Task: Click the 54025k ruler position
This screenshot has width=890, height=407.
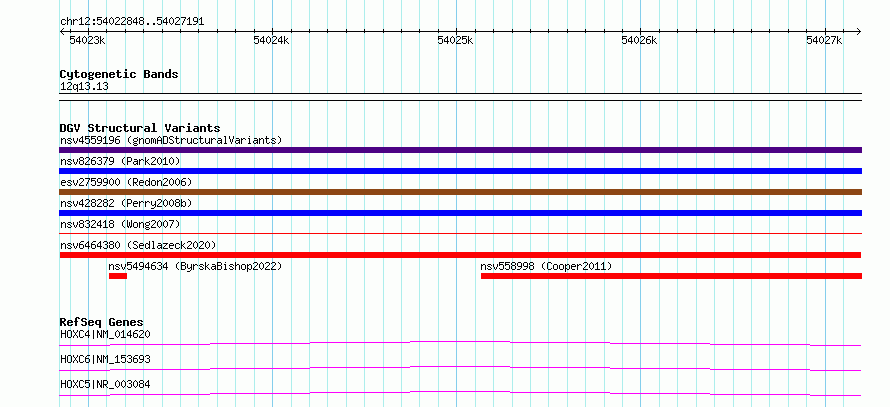Action: click(x=456, y=40)
